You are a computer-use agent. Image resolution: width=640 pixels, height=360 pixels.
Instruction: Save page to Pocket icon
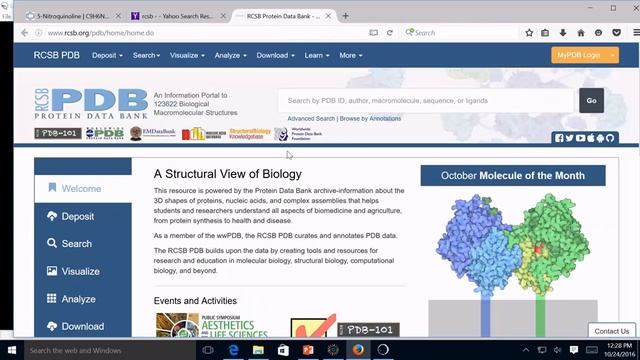[616, 33]
